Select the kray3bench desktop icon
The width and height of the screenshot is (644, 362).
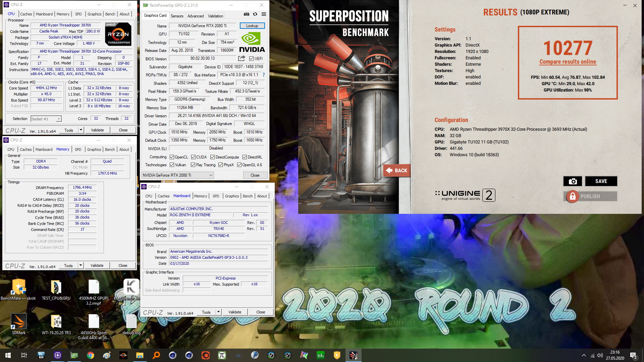(x=130, y=290)
